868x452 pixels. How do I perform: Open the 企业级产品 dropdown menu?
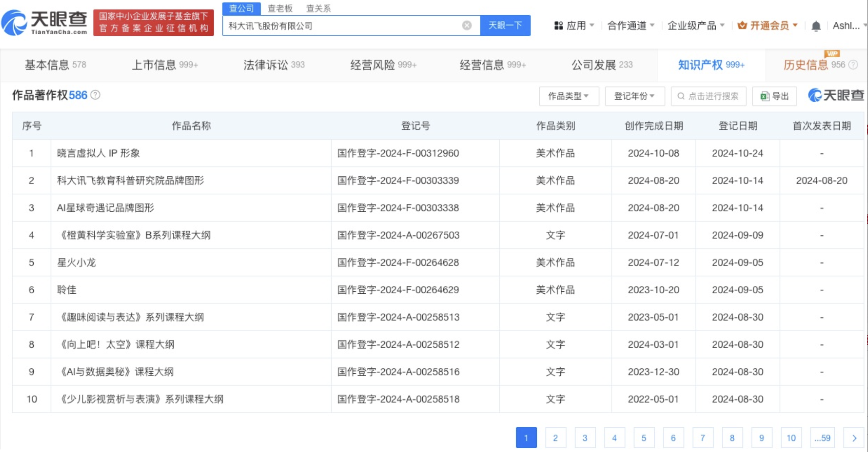695,26
